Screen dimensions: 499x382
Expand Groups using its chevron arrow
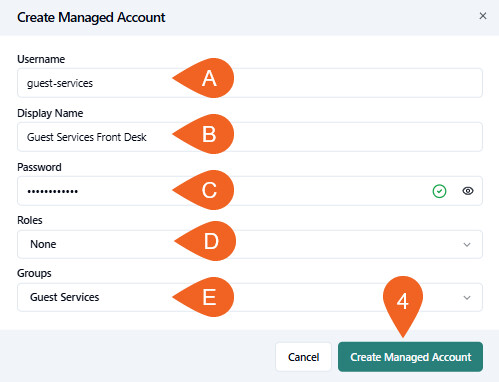pos(467,298)
